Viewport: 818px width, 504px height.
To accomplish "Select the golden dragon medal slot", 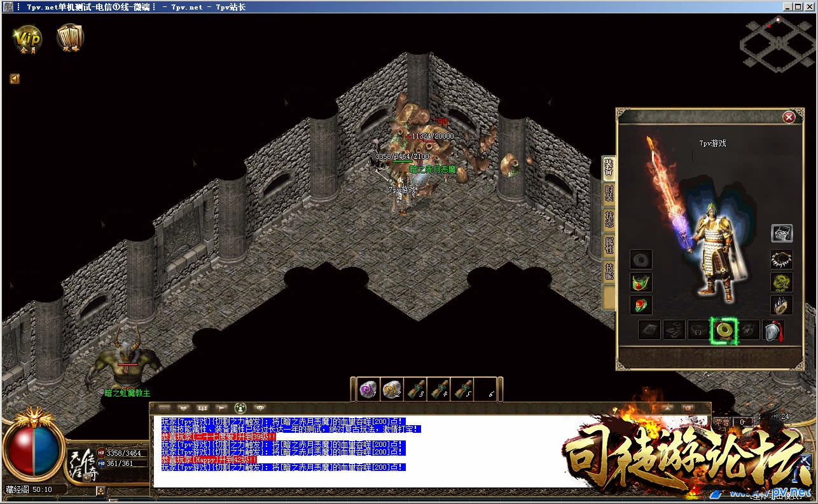I will (x=782, y=282).
